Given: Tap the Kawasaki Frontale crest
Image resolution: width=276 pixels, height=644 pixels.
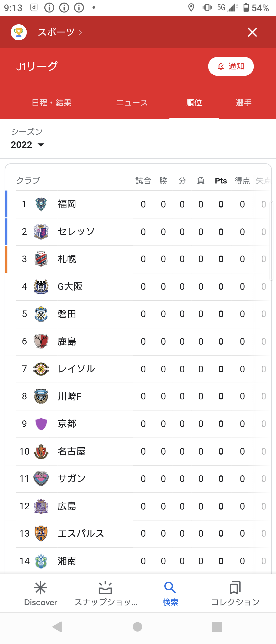Looking at the screenshot, I should pyautogui.click(x=41, y=396).
